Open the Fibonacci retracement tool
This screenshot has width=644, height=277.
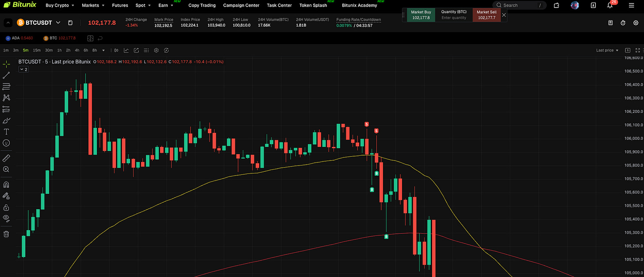pyautogui.click(x=6, y=86)
